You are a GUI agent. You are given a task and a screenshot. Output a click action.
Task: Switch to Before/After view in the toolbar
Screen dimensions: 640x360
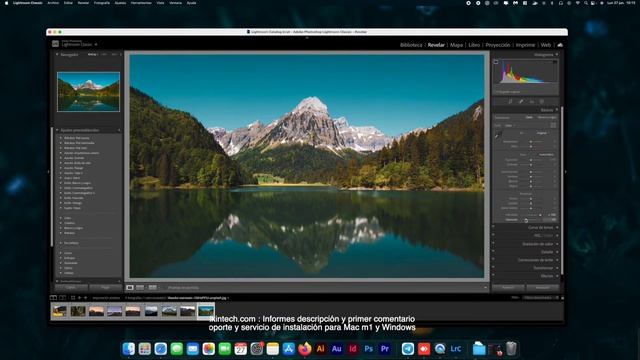click(x=152, y=288)
